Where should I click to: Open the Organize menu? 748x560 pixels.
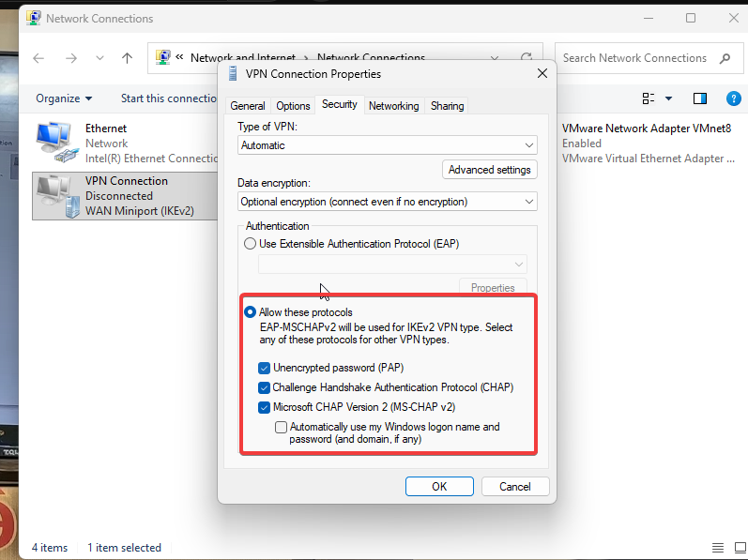64,98
